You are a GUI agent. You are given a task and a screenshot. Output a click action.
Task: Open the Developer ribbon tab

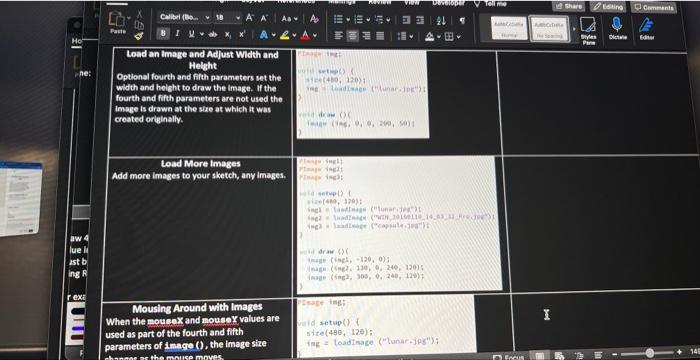coord(448,3)
